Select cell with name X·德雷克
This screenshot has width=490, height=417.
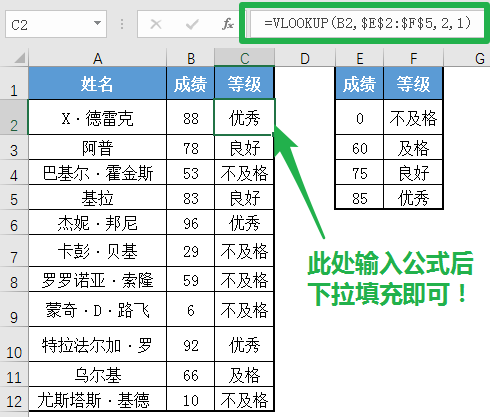point(97,117)
